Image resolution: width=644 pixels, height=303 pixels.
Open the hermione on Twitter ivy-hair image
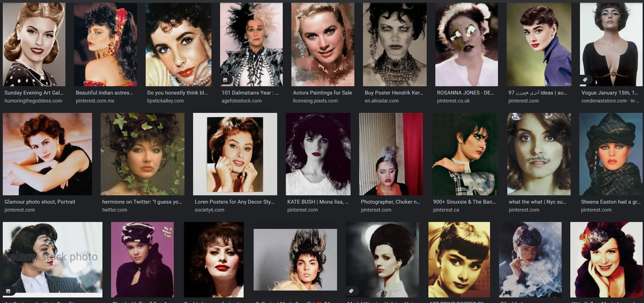point(143,154)
